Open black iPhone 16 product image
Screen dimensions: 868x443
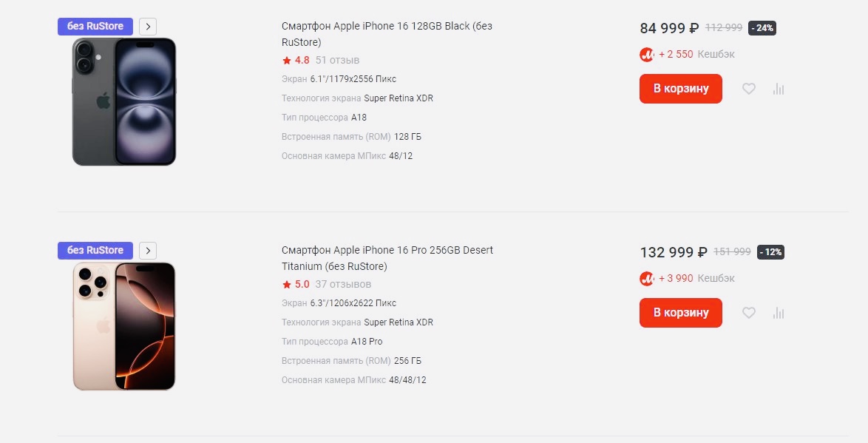point(124,101)
